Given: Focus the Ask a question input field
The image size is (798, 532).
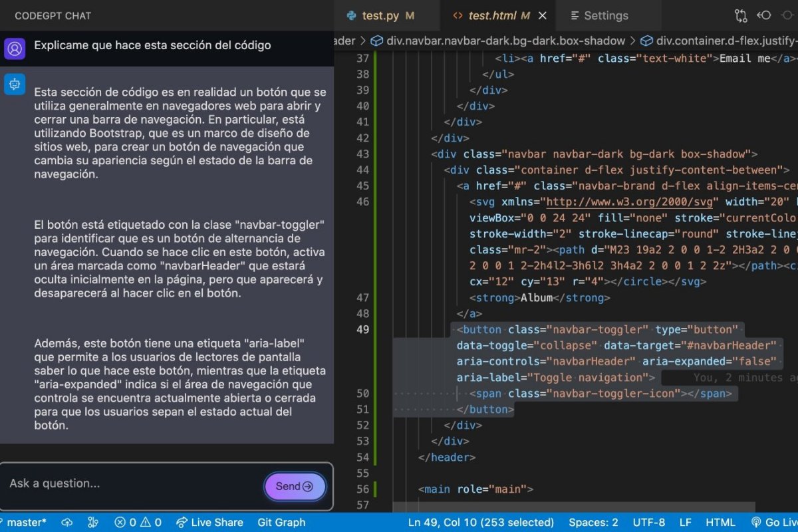Looking at the screenshot, I should 133,483.
